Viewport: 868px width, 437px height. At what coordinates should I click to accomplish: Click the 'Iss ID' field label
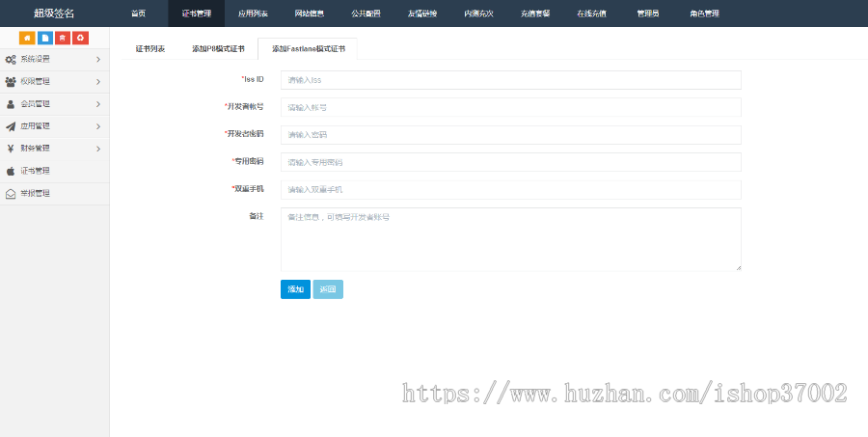click(x=254, y=79)
